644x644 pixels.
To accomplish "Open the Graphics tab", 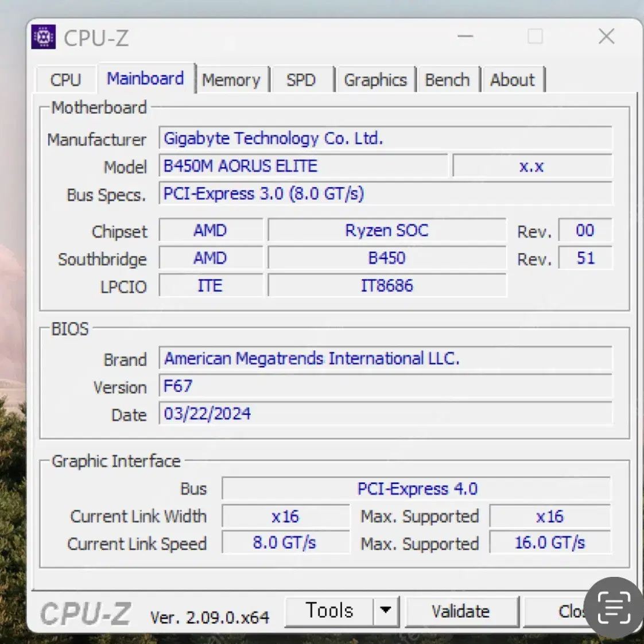I will coord(375,80).
